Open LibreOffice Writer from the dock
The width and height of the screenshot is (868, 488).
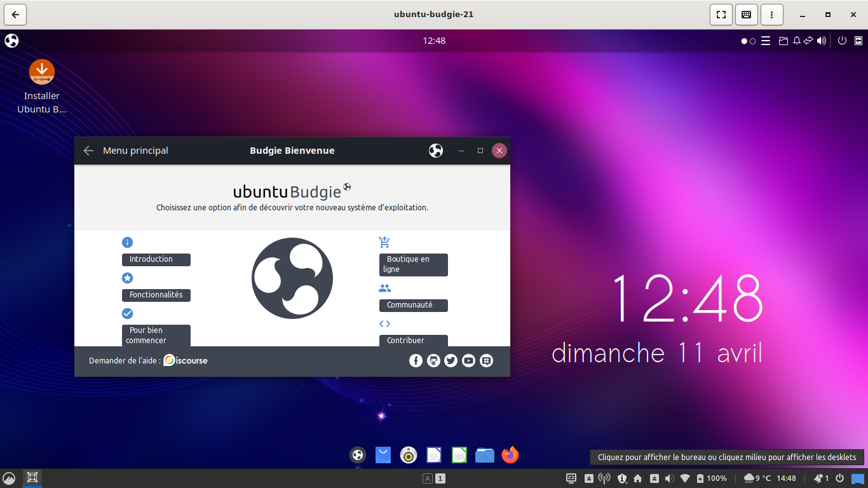[434, 455]
